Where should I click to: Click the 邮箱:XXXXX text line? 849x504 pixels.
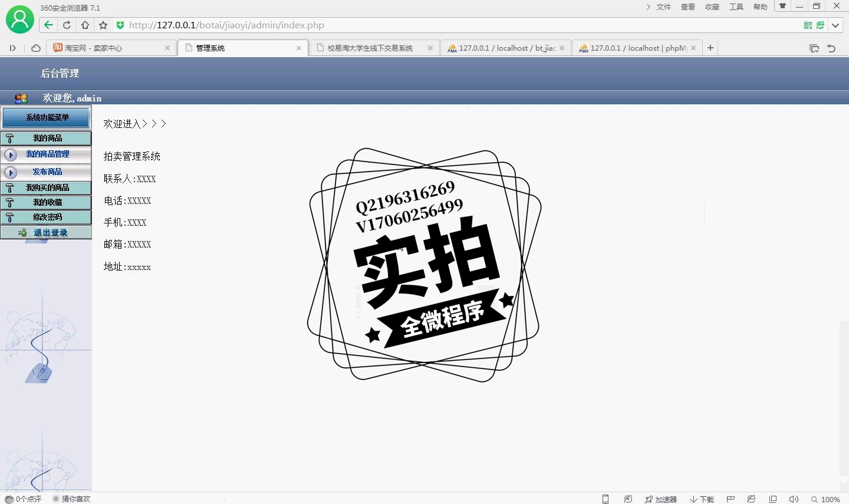pos(127,244)
